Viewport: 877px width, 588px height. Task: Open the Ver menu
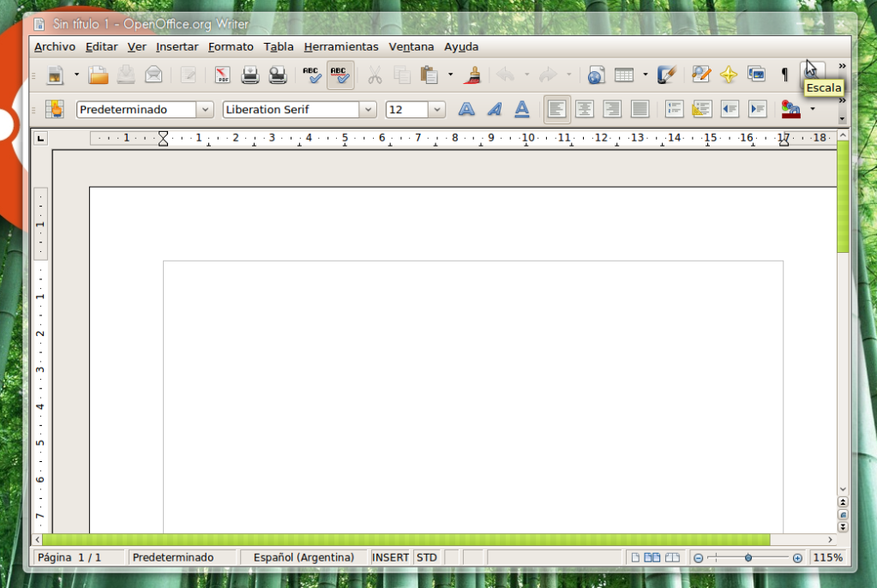(136, 47)
